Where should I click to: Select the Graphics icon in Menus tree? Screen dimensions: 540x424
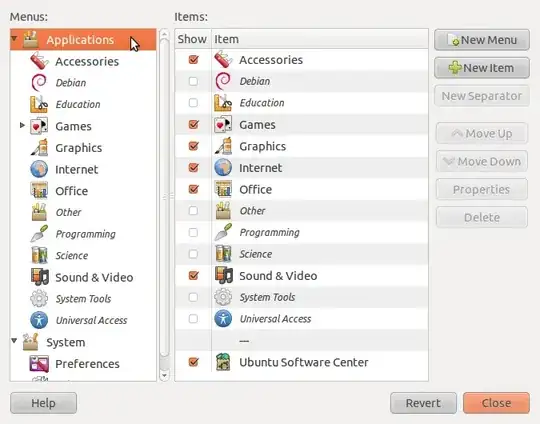click(x=39, y=148)
